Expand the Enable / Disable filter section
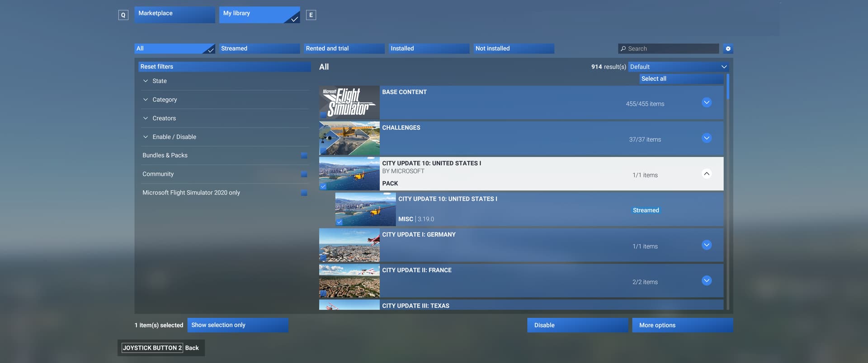Image resolution: width=868 pixels, height=363 pixels. point(225,137)
